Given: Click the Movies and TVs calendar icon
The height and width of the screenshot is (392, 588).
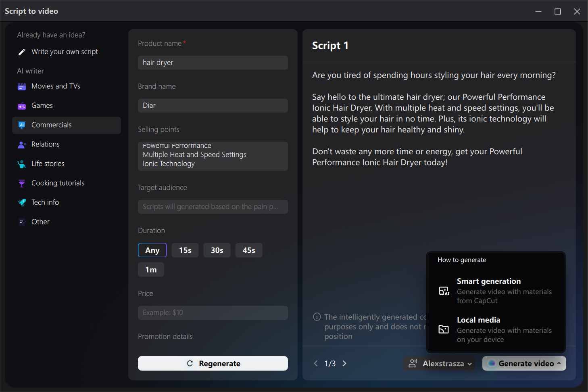Looking at the screenshot, I should click(x=21, y=86).
